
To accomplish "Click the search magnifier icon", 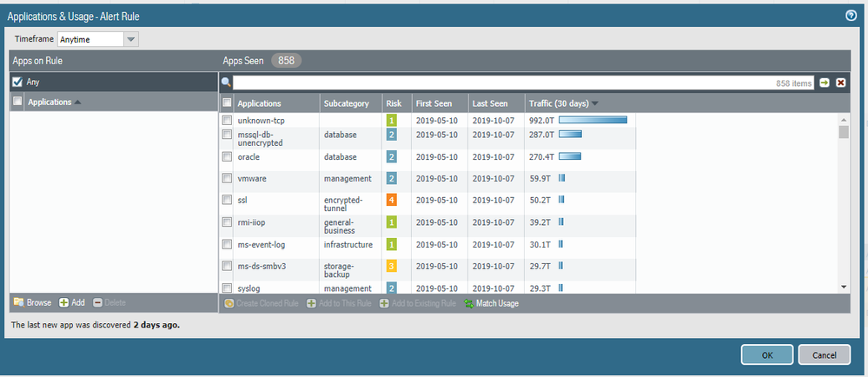I will tap(226, 83).
